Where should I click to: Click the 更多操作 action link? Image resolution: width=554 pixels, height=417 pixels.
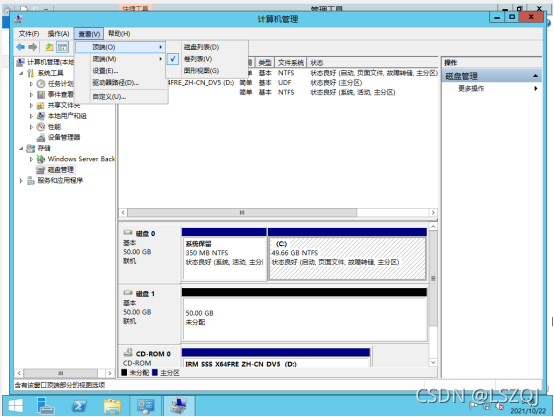[471, 88]
